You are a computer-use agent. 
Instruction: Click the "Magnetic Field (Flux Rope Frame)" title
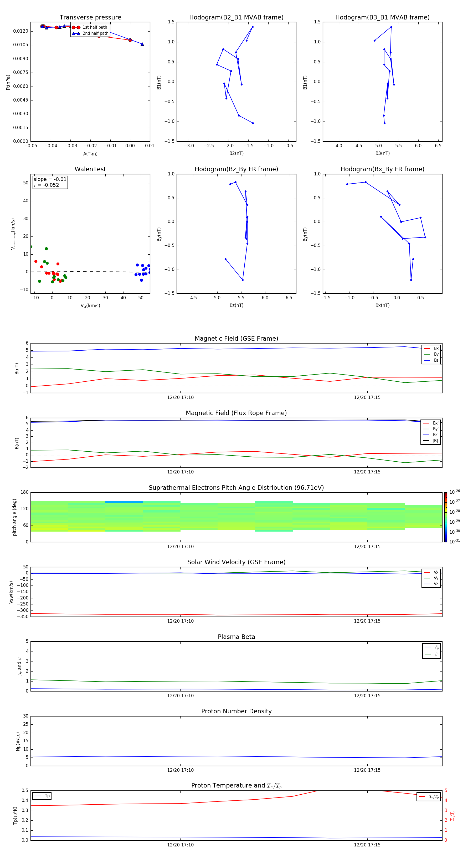coord(236,413)
